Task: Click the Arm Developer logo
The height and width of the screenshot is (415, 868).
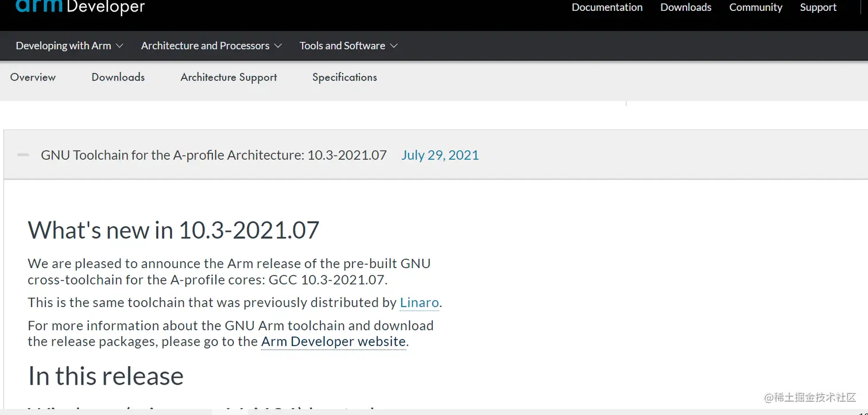Action: click(80, 7)
